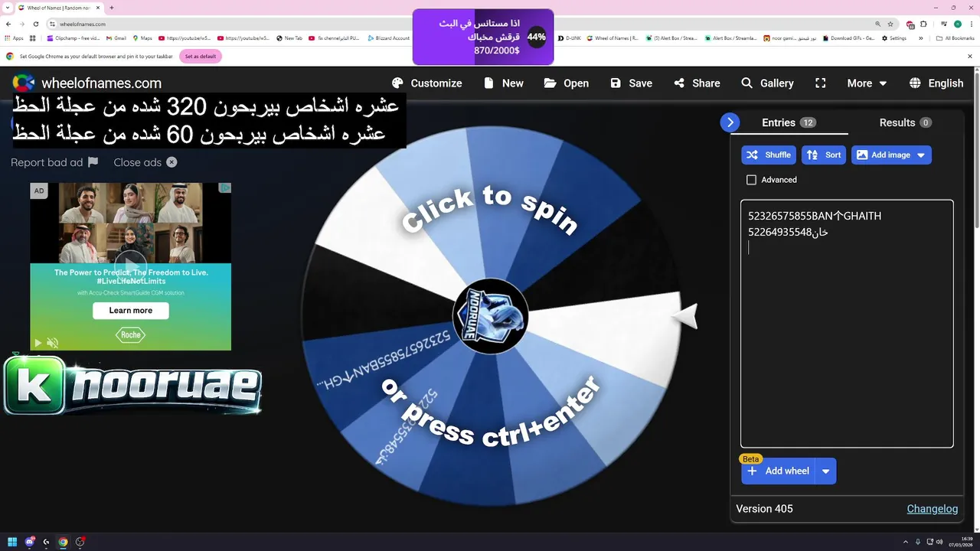This screenshot has width=980, height=551.
Task: Change language from English
Action: 936,83
